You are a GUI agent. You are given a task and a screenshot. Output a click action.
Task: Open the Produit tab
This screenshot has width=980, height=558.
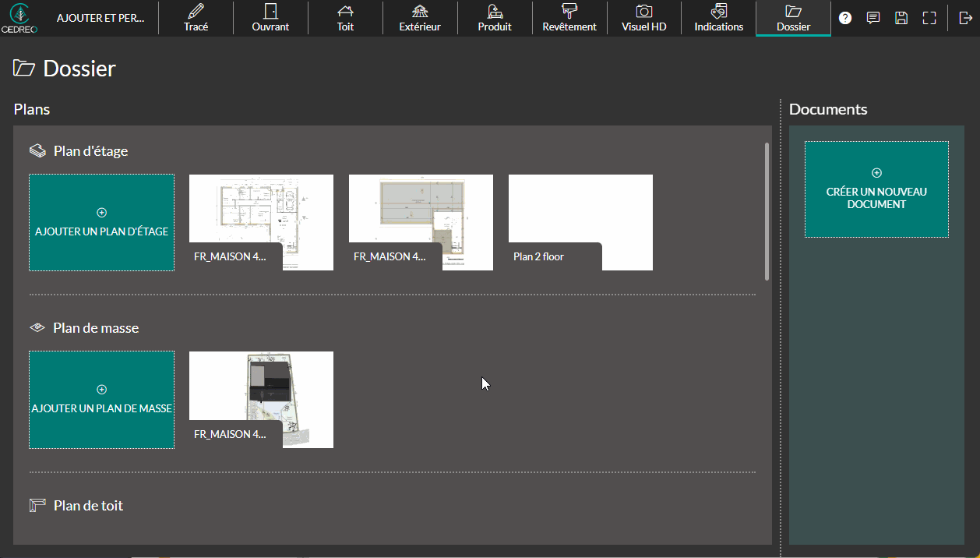495,18
